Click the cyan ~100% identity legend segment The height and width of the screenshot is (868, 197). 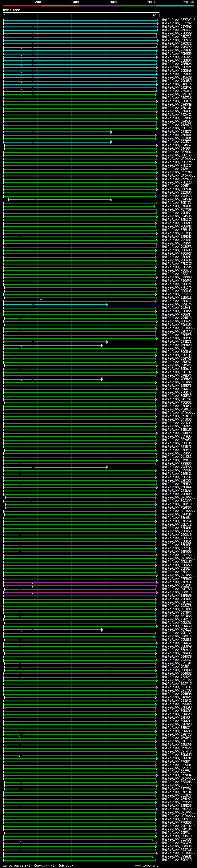tap(175, 6)
